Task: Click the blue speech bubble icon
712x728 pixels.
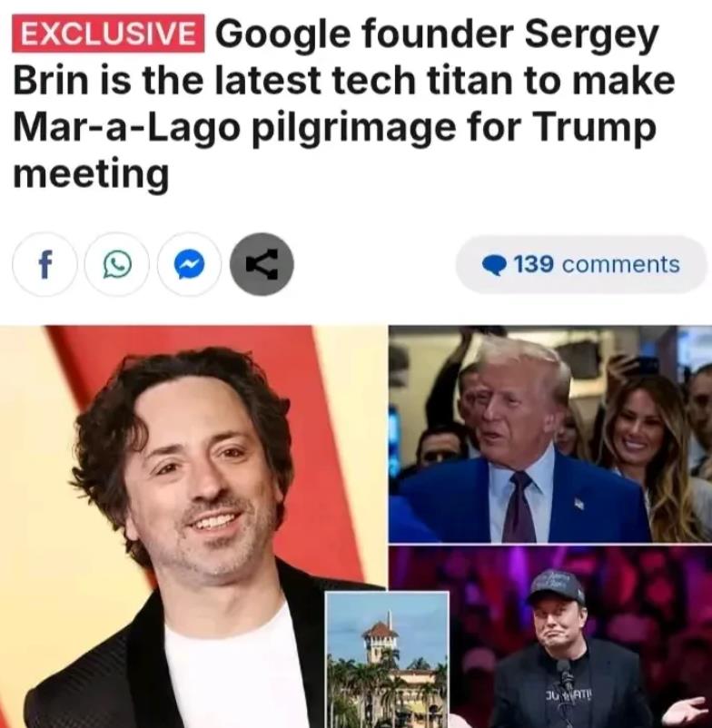Action: coord(494,265)
